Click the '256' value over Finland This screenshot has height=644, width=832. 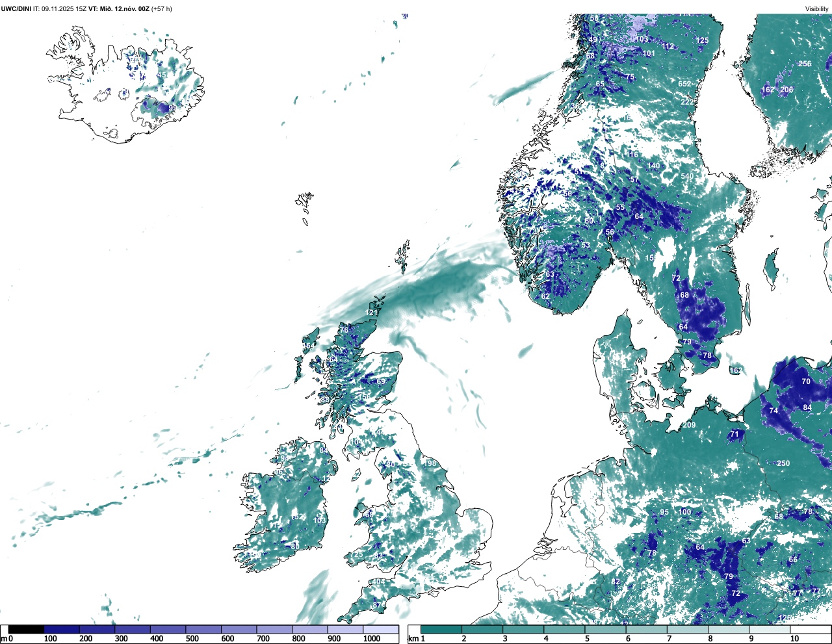pyautogui.click(x=805, y=64)
